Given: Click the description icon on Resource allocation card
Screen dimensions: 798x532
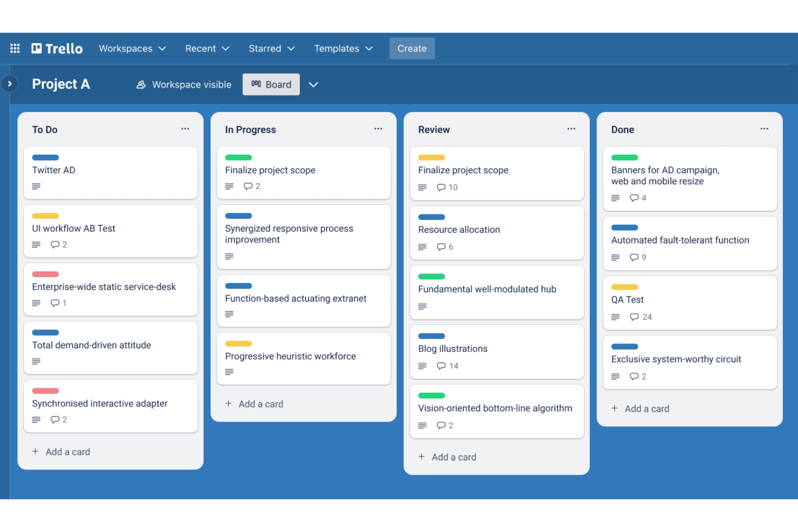Looking at the screenshot, I should coord(422,247).
